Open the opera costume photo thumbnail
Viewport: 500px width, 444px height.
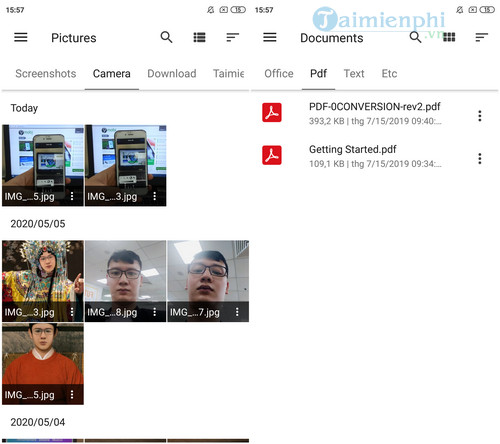click(43, 281)
